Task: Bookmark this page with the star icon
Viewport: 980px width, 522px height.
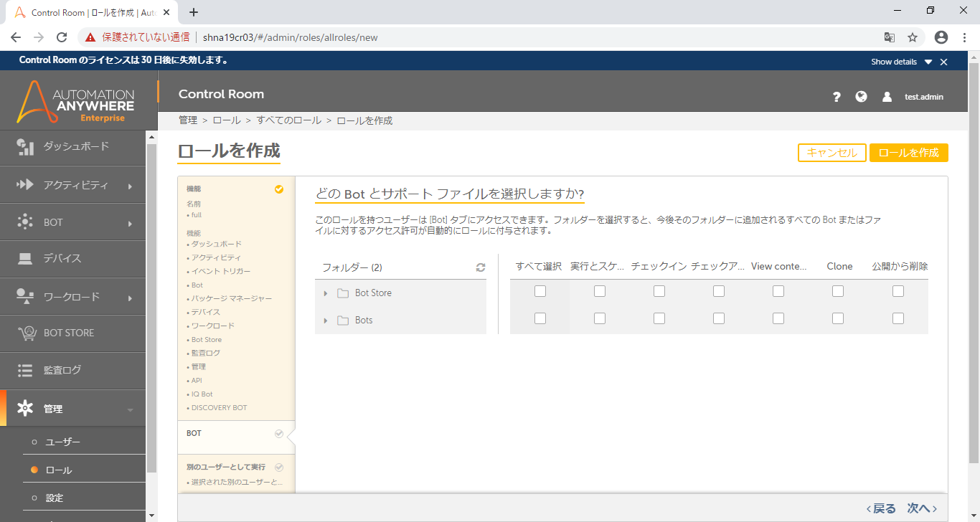Action: (x=913, y=37)
